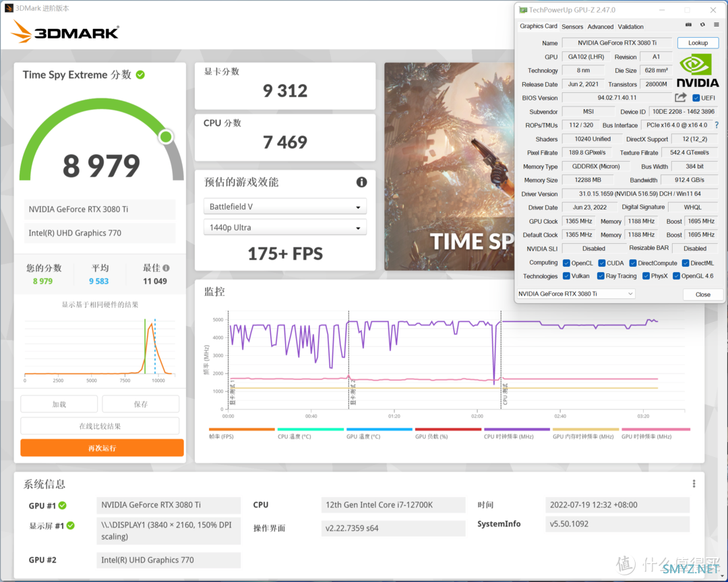Open the info icon for estimated game performance
728x582 pixels.
point(361,183)
